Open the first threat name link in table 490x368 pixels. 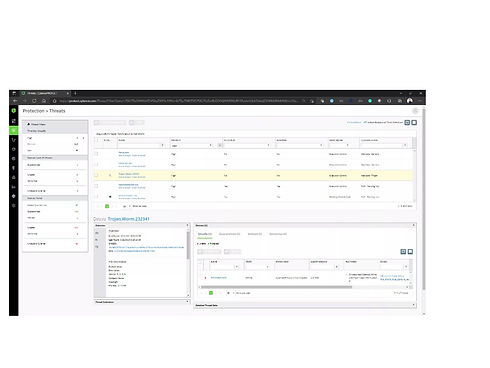[124, 152]
